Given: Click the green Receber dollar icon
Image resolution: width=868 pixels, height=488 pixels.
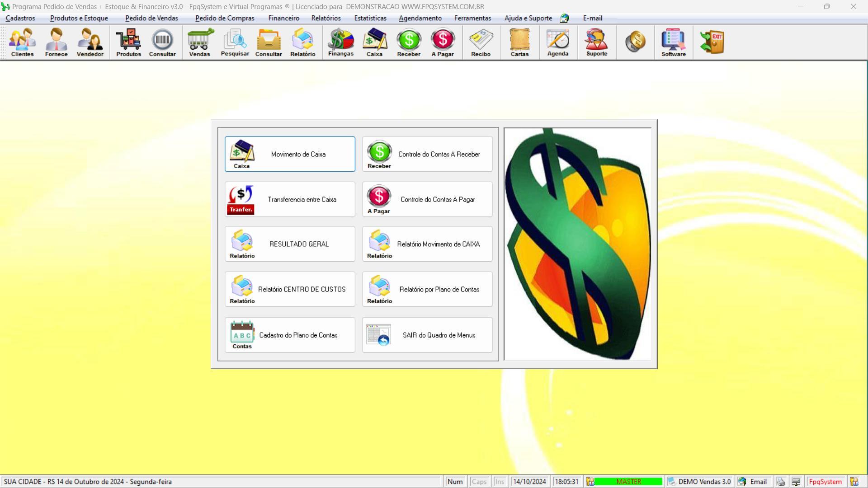Looking at the screenshot, I should [x=409, y=42].
